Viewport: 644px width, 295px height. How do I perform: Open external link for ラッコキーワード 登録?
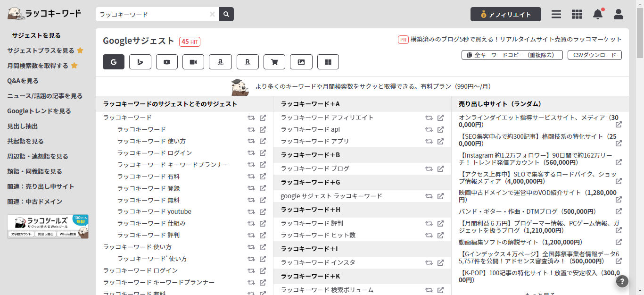(x=263, y=188)
